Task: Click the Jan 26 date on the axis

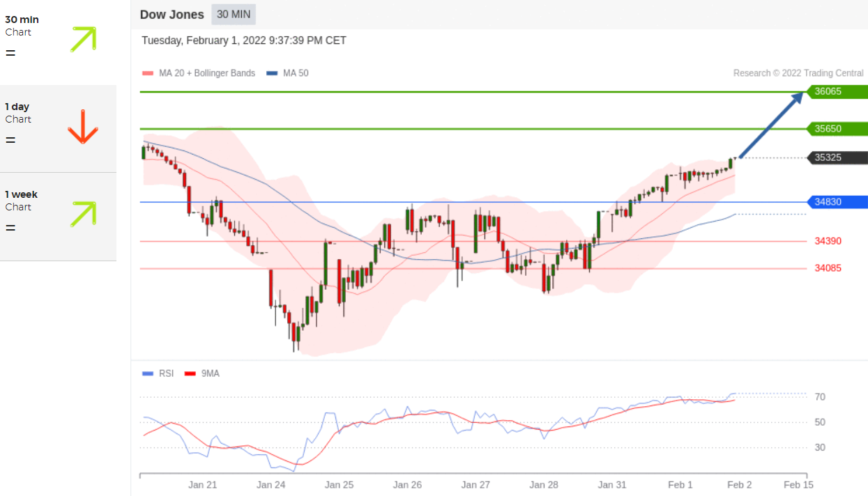Action: click(x=407, y=485)
